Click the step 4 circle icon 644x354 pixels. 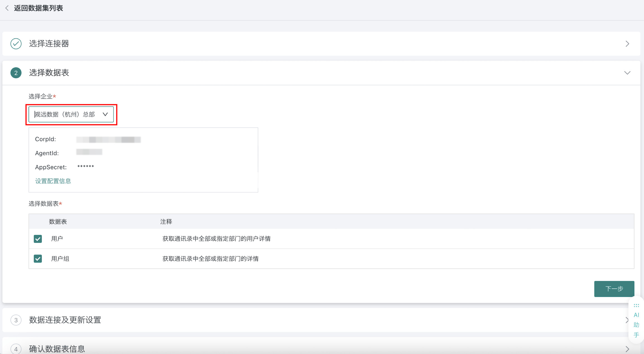(16, 349)
